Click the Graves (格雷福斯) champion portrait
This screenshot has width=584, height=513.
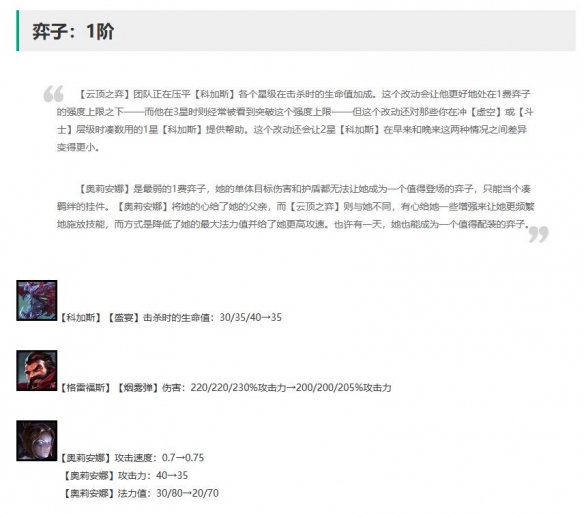[x=36, y=370]
